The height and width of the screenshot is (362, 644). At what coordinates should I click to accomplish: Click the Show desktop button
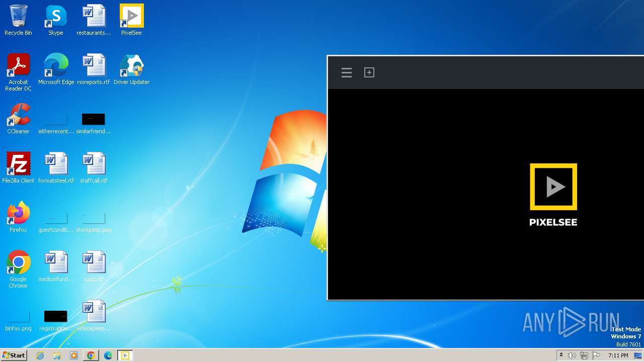[639, 355]
